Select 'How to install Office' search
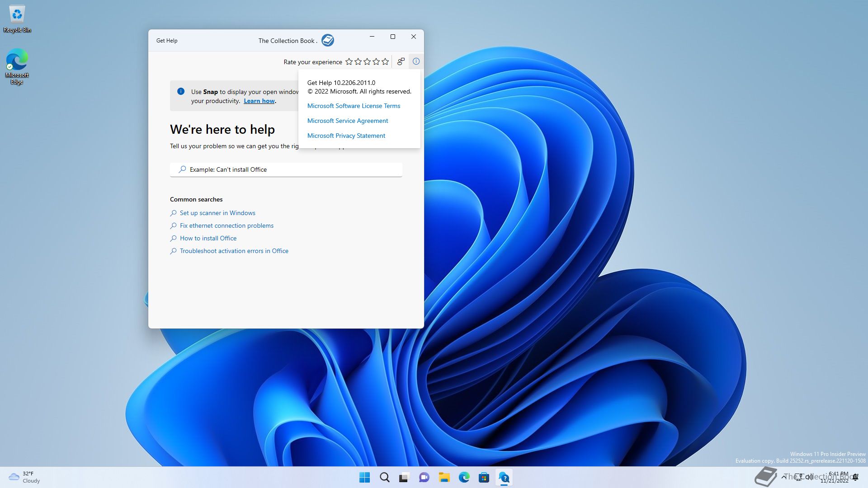Viewport: 868px width, 488px height. click(208, 238)
